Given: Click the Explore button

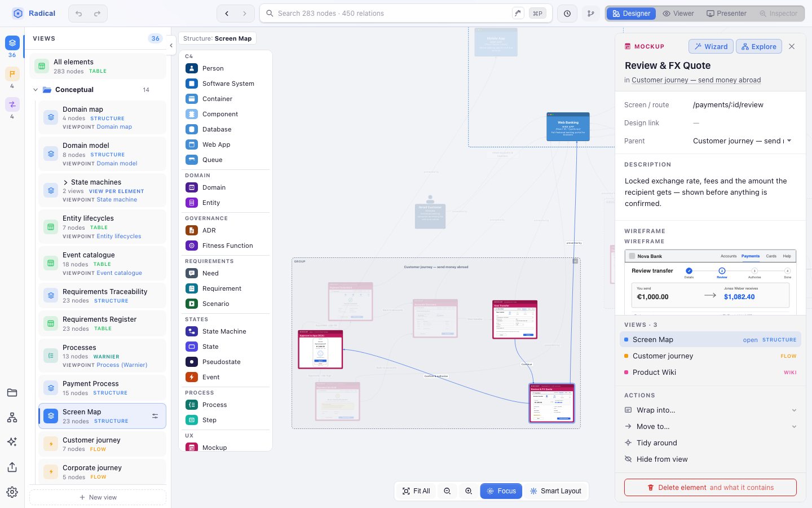Looking at the screenshot, I should pyautogui.click(x=759, y=46).
